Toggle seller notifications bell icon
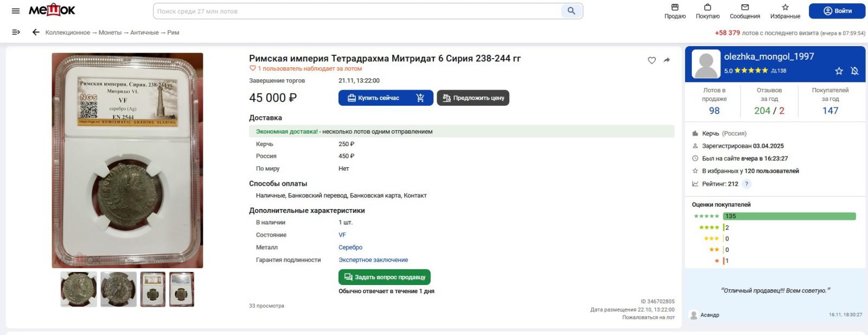868x335 pixels. click(854, 71)
